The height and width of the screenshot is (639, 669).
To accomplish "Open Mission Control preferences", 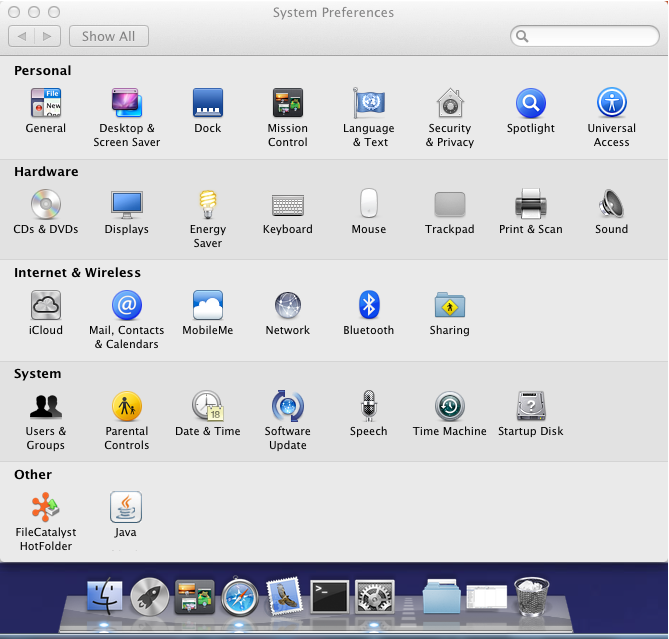I will [288, 104].
